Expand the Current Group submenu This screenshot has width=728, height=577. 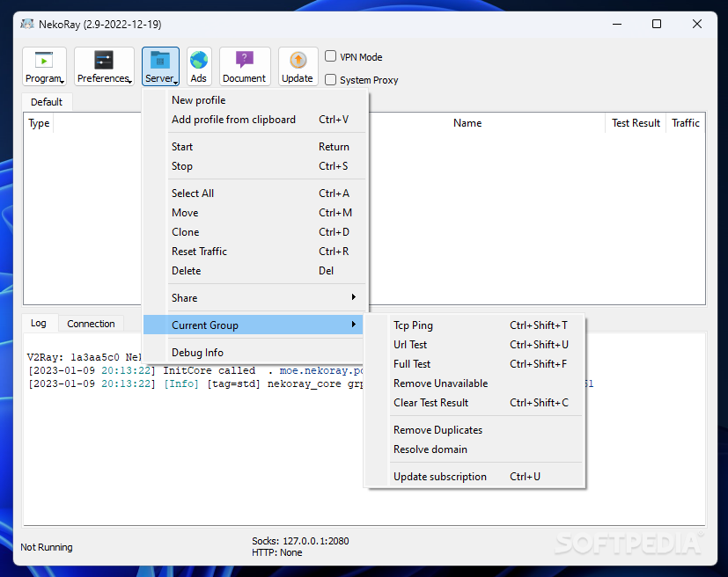coord(254,325)
